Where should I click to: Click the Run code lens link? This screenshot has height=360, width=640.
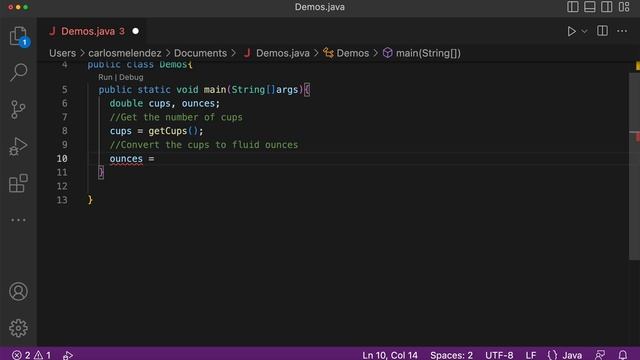105,77
